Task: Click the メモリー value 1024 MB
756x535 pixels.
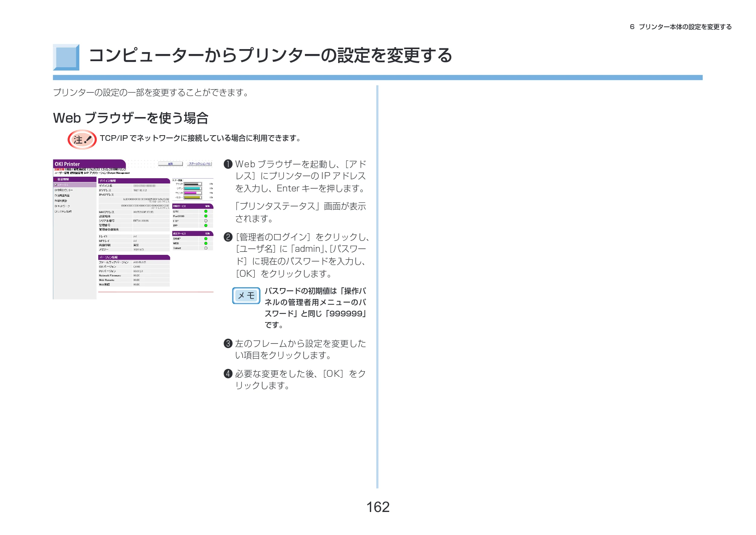Action: 138,250
